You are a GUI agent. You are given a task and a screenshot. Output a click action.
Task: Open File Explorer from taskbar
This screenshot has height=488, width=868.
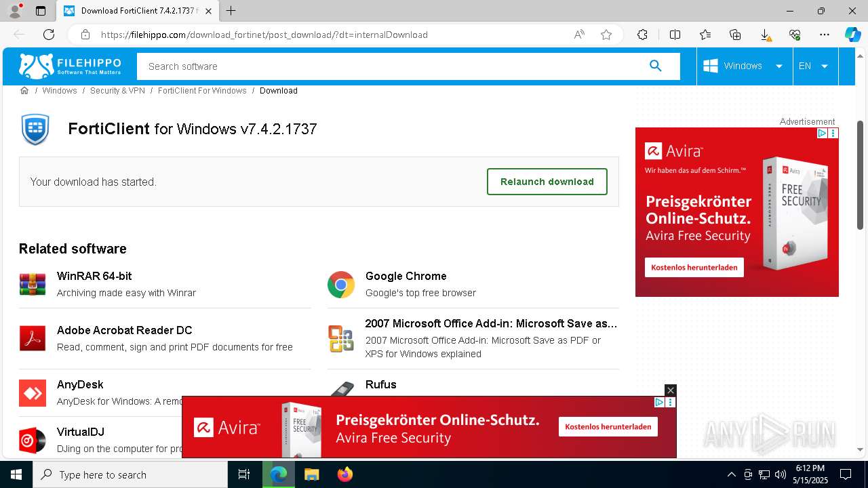311,474
